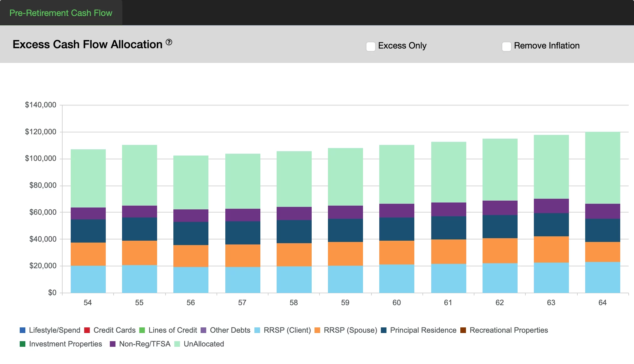Image resolution: width=634 pixels, height=364 pixels.
Task: Click the help icon beside Excess Cash Flow Allocation
Action: [169, 42]
